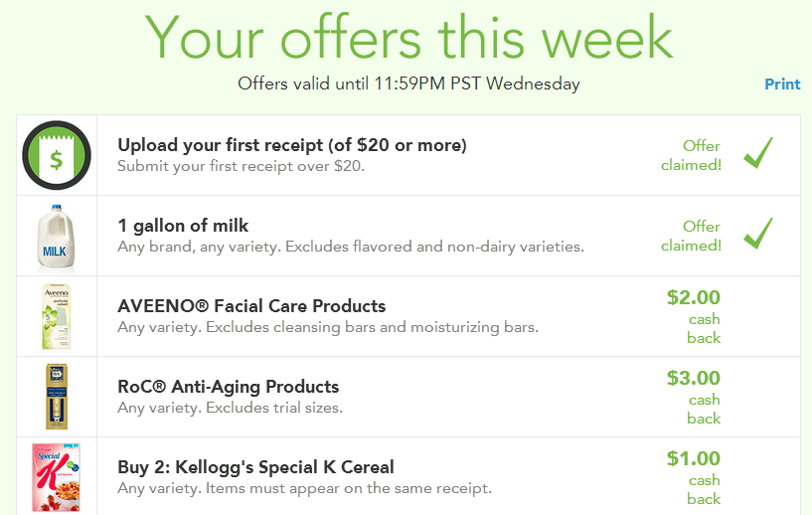
Task: Click the $2.00 cash back amount
Action: coord(694,297)
